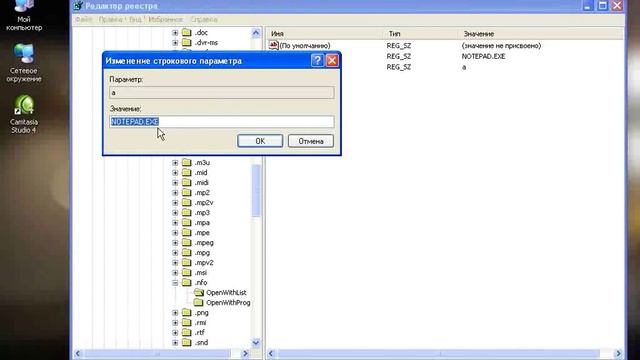Click the Значение input field with NOTEPAD.EXE

coord(222,122)
